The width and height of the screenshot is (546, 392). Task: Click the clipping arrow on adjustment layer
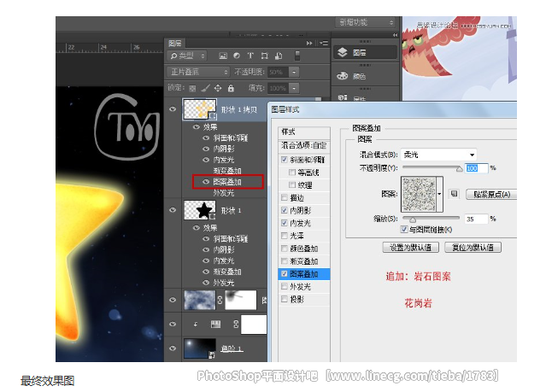pos(196,325)
